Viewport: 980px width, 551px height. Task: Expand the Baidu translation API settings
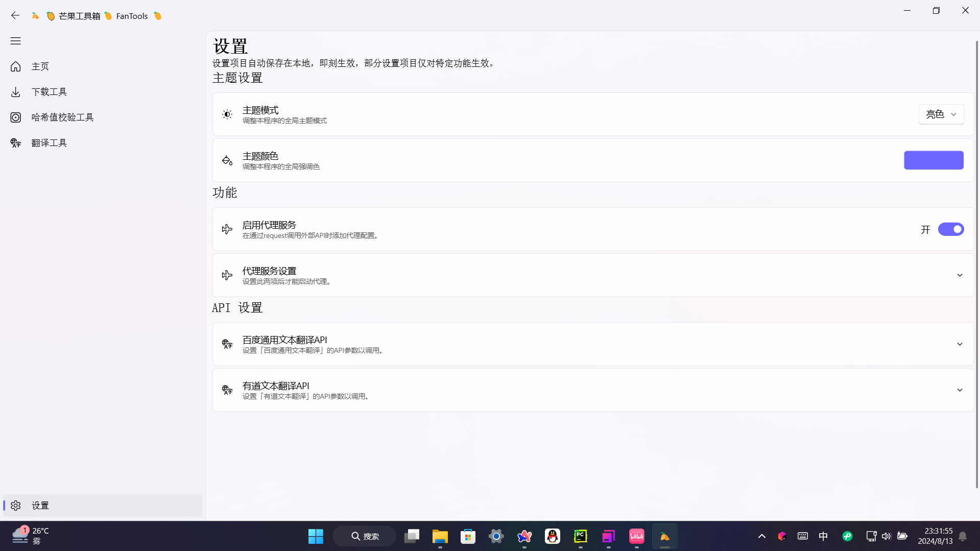point(960,344)
